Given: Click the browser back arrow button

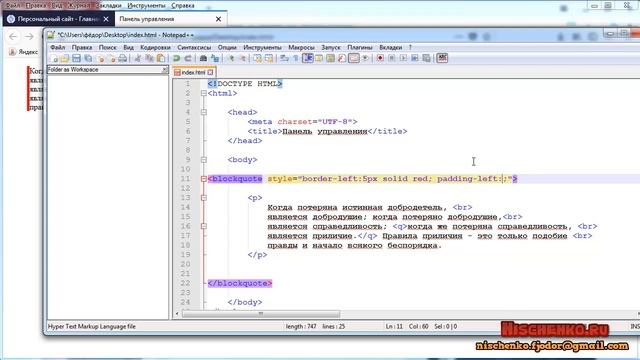Looking at the screenshot, I should pyautogui.click(x=13, y=37).
